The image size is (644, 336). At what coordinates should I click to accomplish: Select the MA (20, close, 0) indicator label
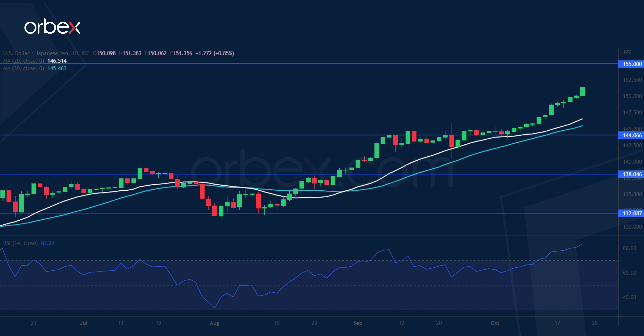tap(23, 61)
